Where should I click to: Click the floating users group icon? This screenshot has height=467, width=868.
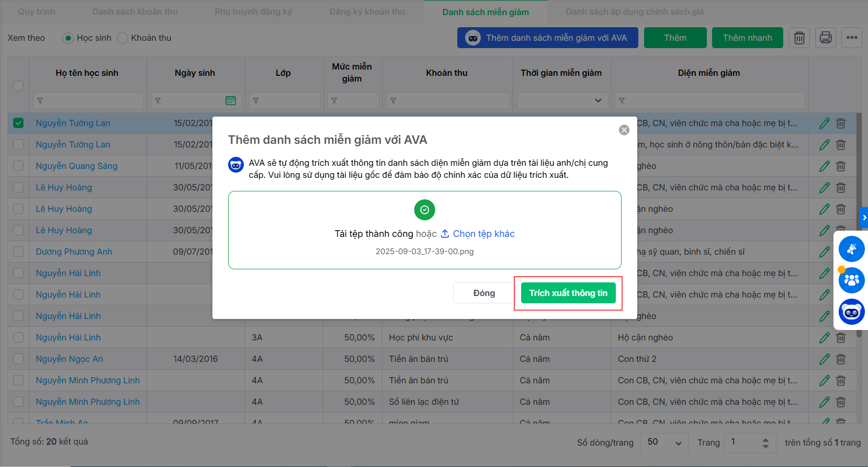(x=851, y=280)
